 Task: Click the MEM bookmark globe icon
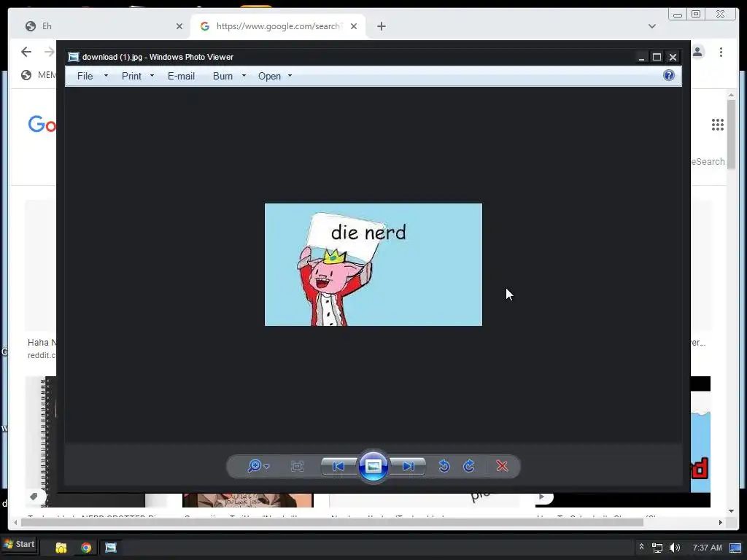(26, 75)
